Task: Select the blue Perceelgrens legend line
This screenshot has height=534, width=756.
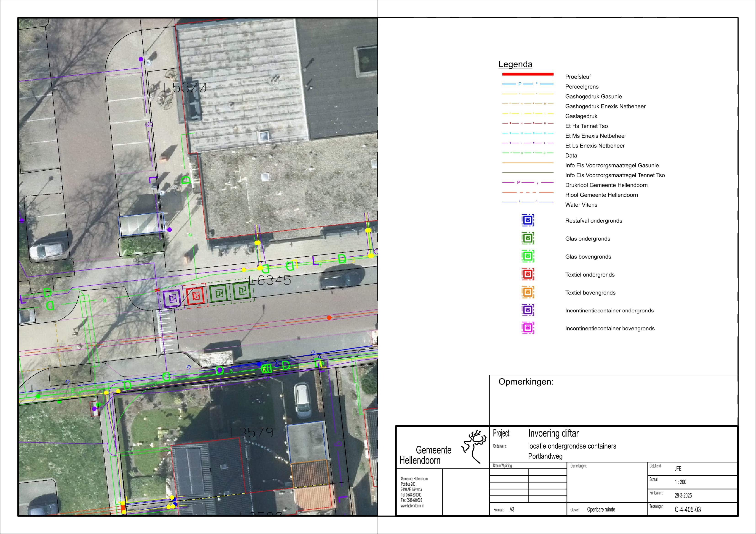Action: tap(527, 84)
